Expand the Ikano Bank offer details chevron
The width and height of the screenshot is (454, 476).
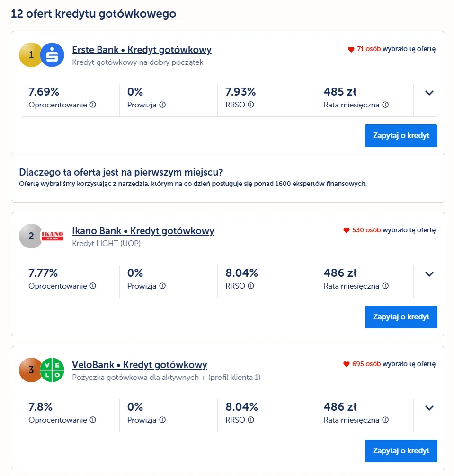pos(429,274)
